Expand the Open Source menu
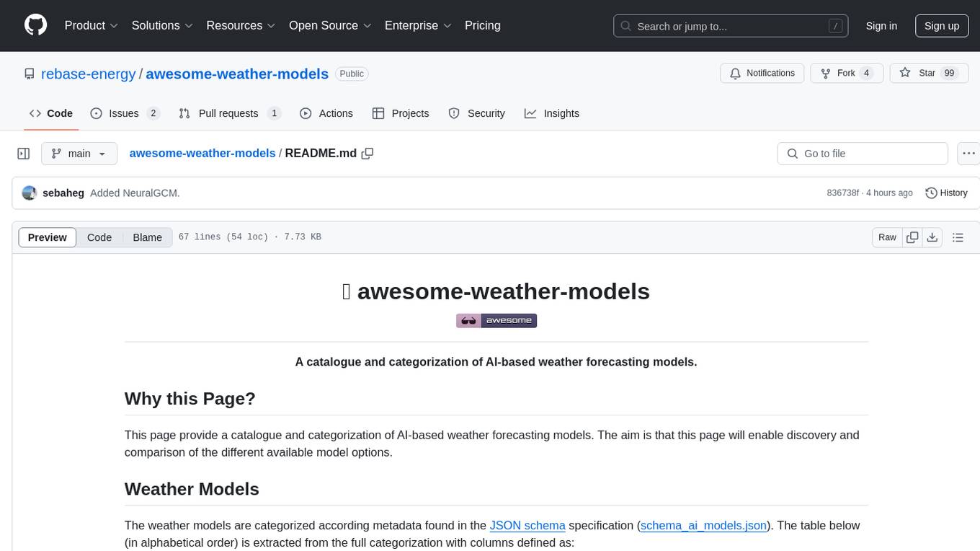Image resolution: width=980 pixels, height=551 pixels. tap(330, 25)
